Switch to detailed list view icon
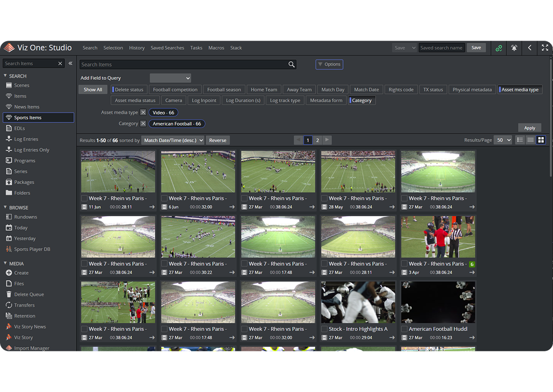553x392 pixels. 520,140
